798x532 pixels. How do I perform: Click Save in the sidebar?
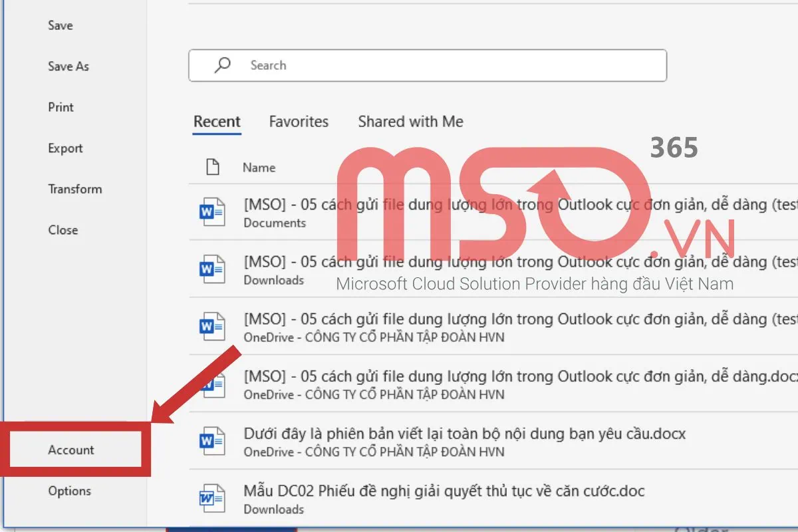click(x=60, y=25)
